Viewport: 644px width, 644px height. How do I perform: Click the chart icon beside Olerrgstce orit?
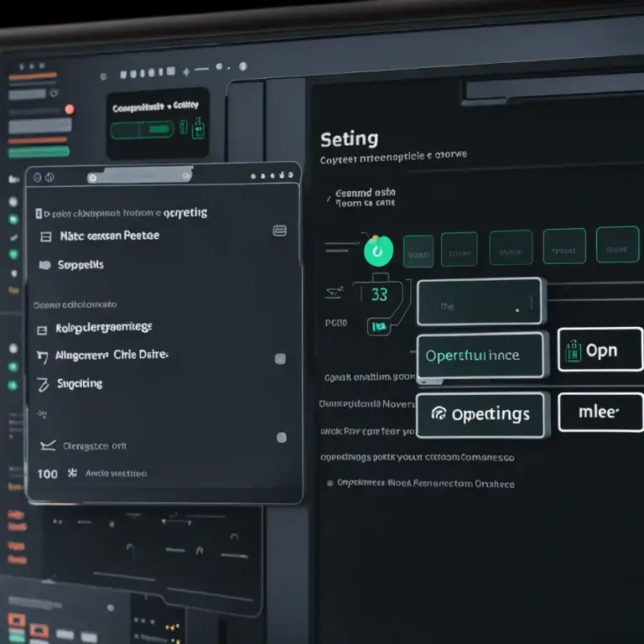[48, 445]
